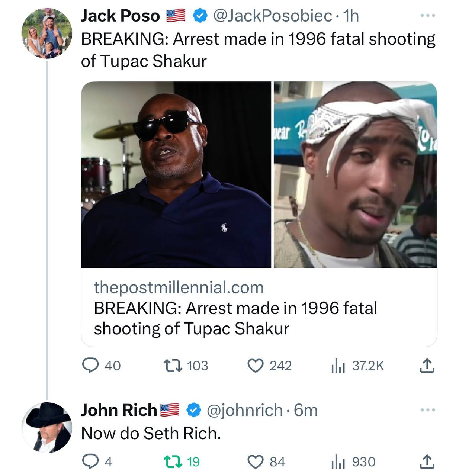Like John Rich's reply
The height and width of the screenshot is (476, 459).
(x=256, y=462)
